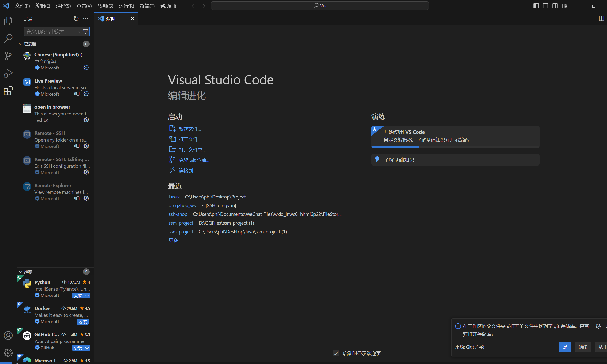
Task: Go forward with the navigation arrow
Action: (203, 6)
